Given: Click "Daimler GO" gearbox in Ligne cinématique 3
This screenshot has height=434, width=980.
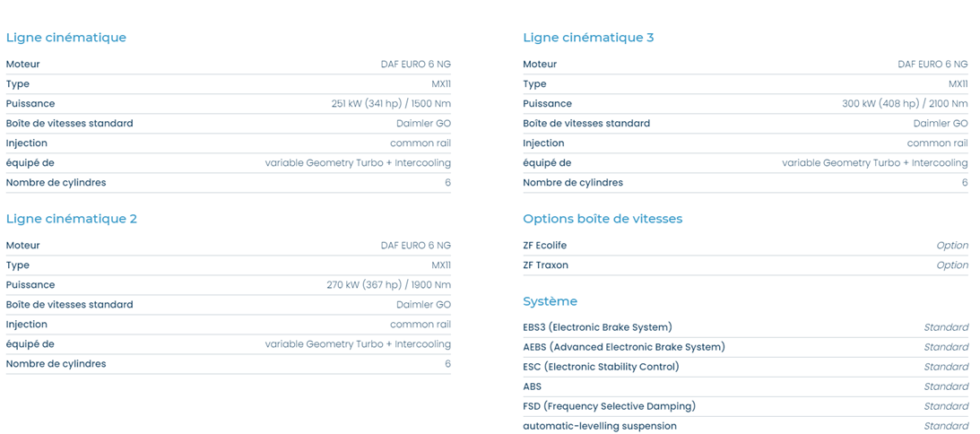Looking at the screenshot, I should click(x=941, y=124).
